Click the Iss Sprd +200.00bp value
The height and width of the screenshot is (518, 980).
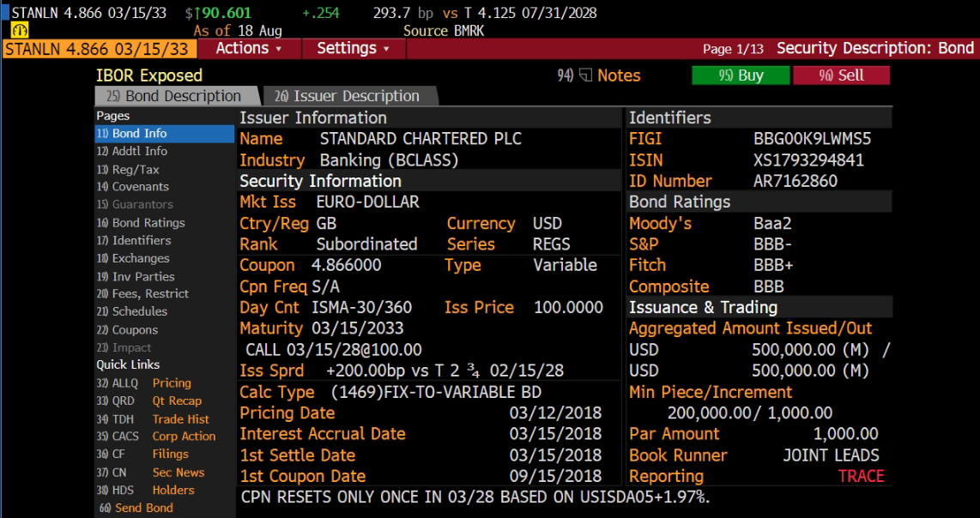445,371
